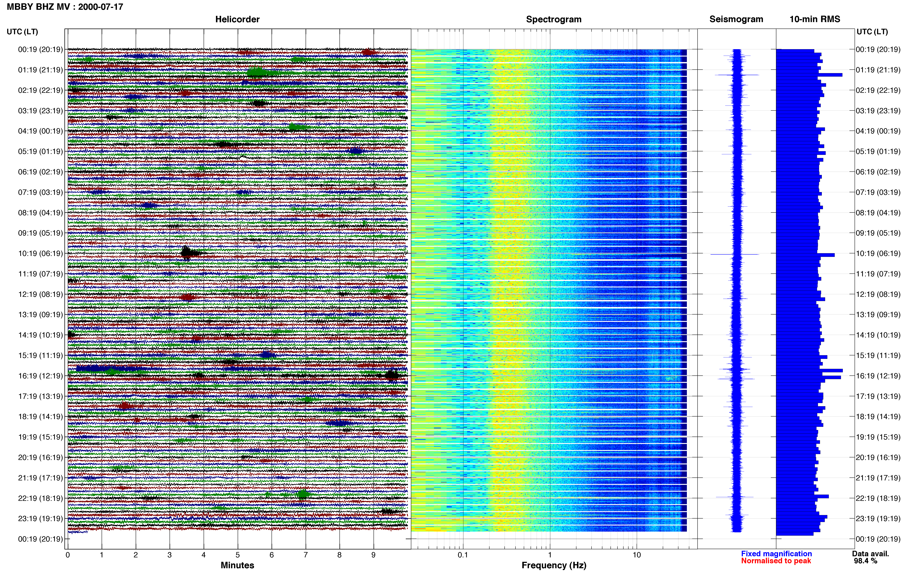
Task: Click minute tick label '0' under the helicorder
Action: (68, 555)
